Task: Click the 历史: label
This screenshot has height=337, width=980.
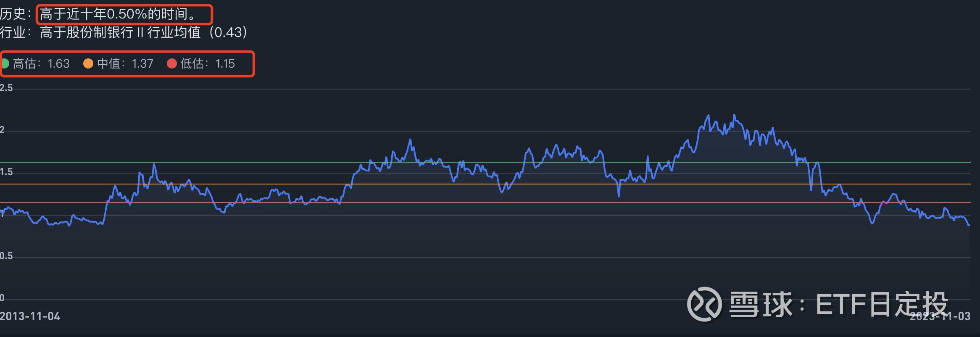Action: pos(16,14)
